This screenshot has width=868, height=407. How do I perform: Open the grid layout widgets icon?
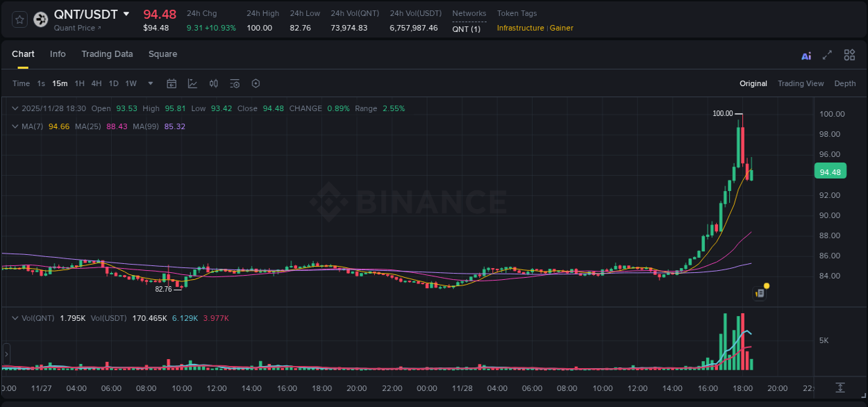849,55
